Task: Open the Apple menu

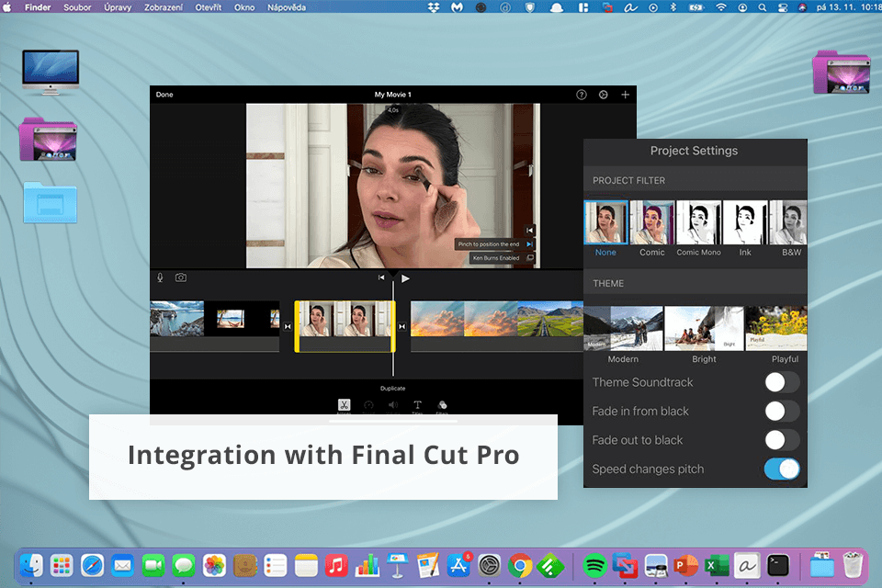Action: (6, 7)
